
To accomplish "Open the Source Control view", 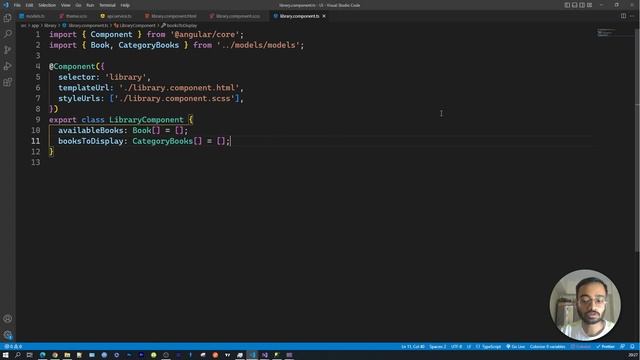I will click(x=7, y=50).
